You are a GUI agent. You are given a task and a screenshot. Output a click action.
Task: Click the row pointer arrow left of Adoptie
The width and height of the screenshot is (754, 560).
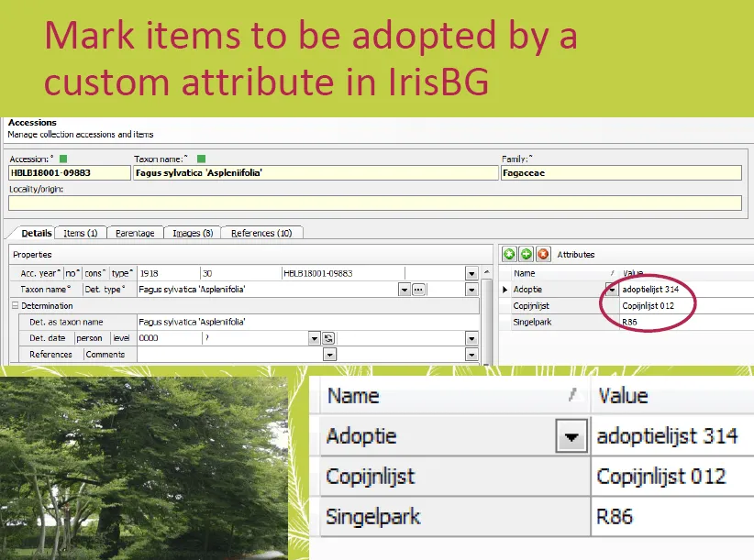click(x=505, y=290)
